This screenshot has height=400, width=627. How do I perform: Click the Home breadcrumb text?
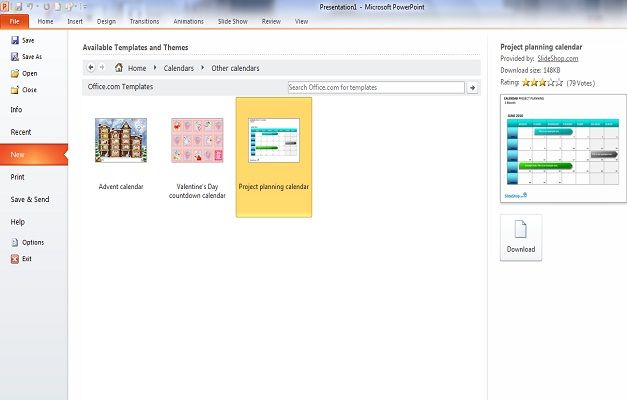pos(137,68)
